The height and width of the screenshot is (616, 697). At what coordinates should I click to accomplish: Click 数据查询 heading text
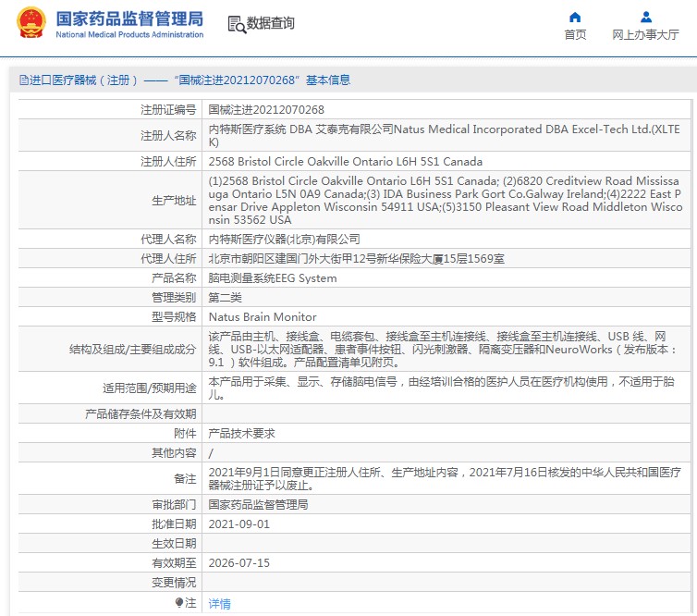tap(270, 23)
